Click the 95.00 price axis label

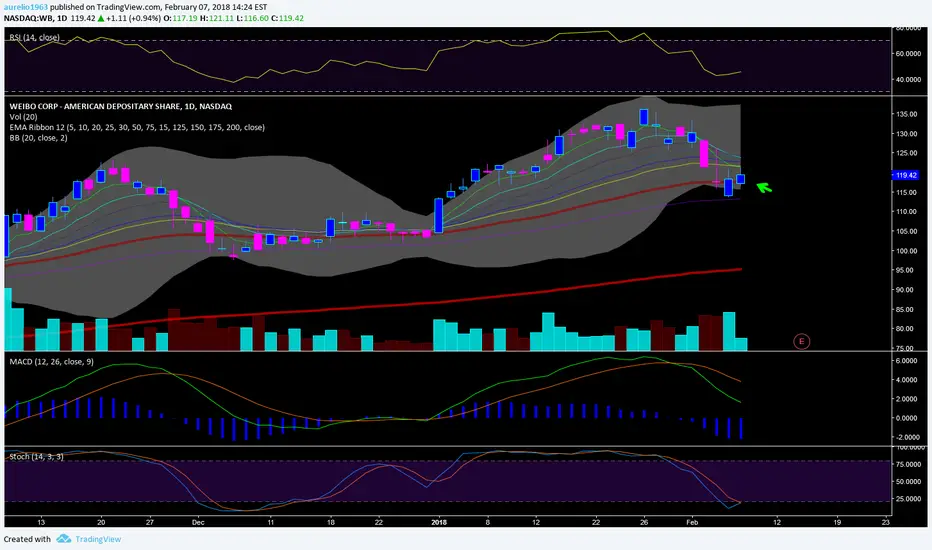(907, 271)
